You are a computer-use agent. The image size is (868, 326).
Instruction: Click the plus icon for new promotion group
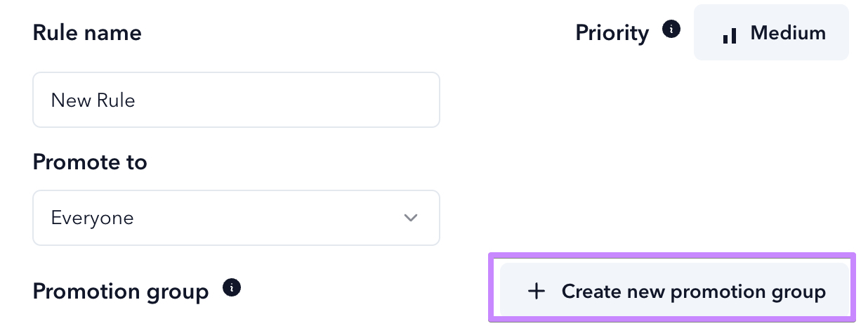click(x=537, y=291)
